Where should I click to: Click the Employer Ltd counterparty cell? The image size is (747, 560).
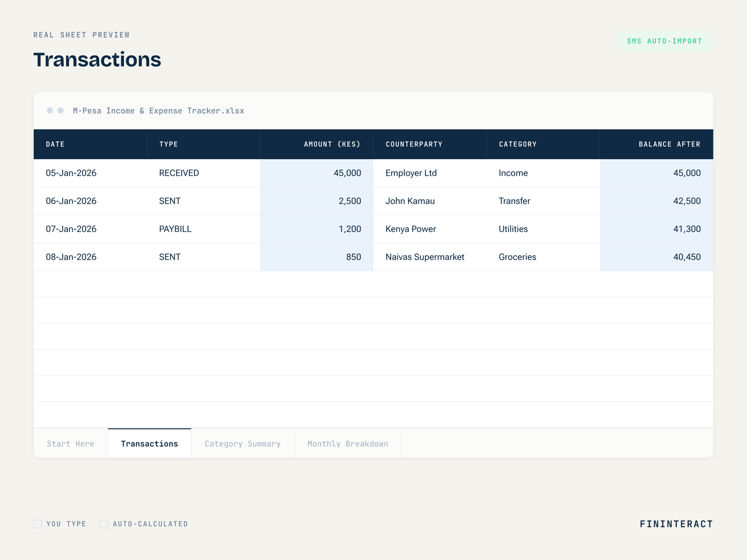point(430,173)
